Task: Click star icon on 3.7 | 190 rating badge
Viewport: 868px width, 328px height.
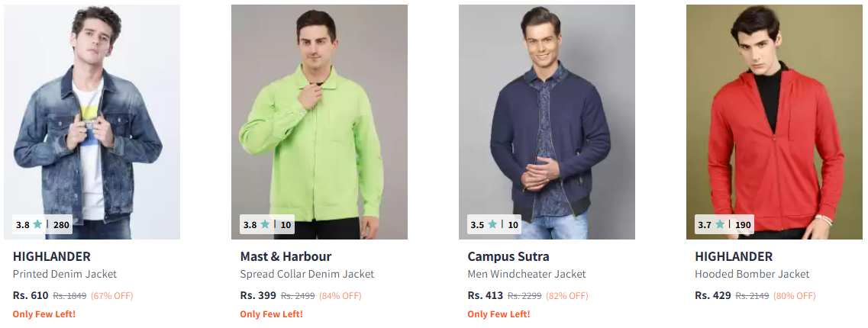Action: pyautogui.click(x=720, y=224)
